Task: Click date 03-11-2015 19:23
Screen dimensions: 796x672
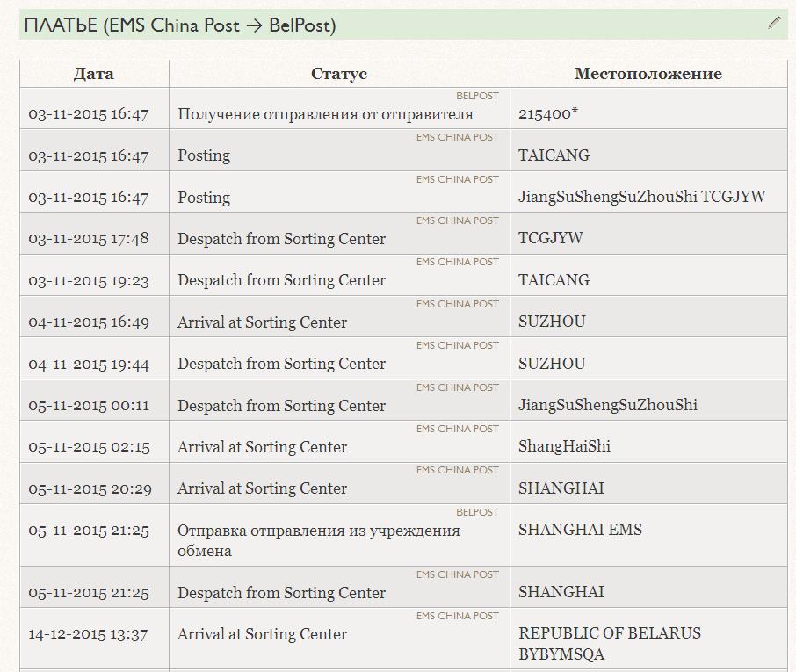Action: 89,281
